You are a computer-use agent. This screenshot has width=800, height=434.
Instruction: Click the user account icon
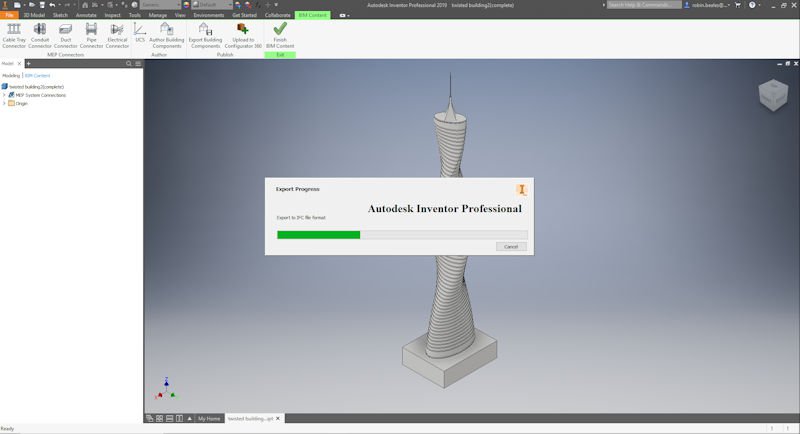point(687,5)
